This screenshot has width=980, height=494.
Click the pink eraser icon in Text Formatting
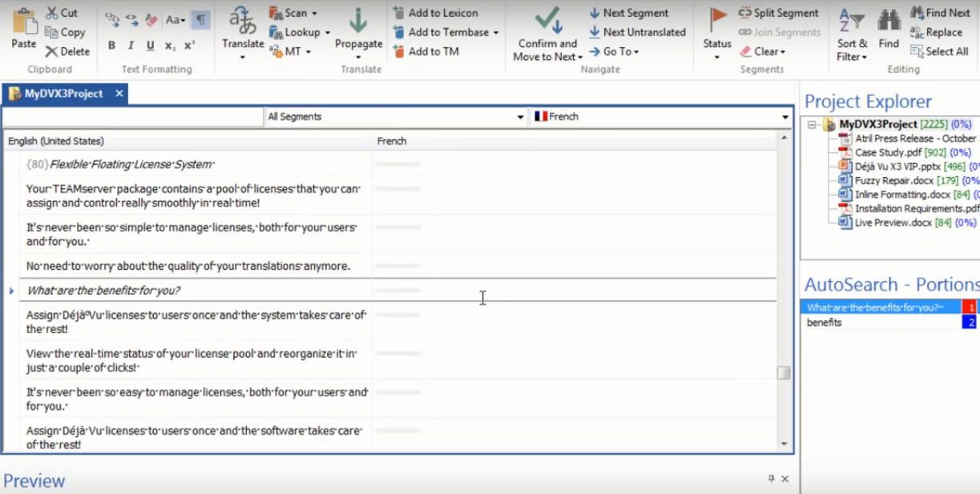click(x=151, y=20)
